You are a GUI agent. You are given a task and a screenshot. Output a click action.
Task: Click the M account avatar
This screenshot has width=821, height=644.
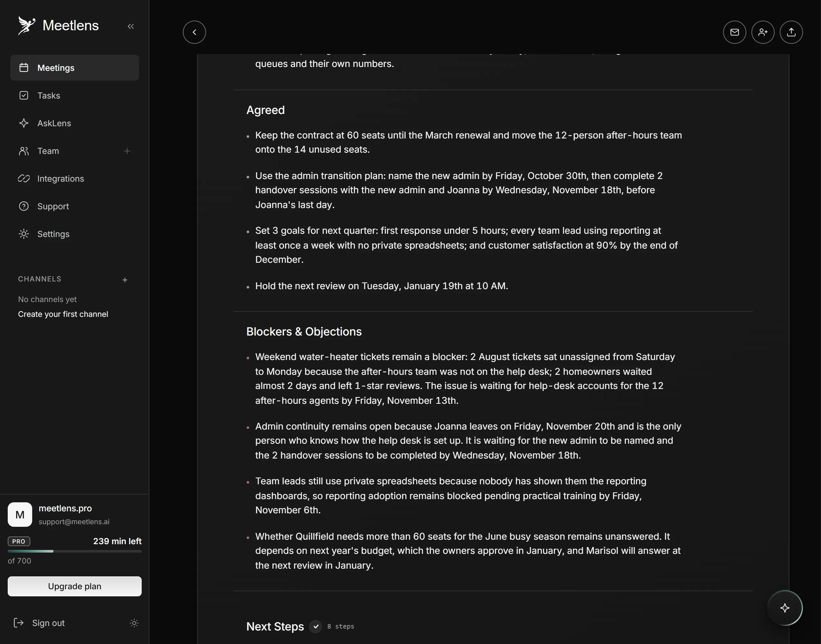pos(20,514)
